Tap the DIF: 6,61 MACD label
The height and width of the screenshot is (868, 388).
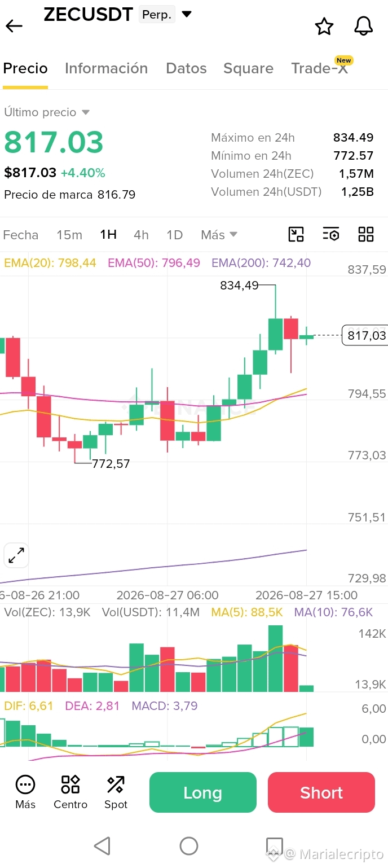click(x=29, y=706)
